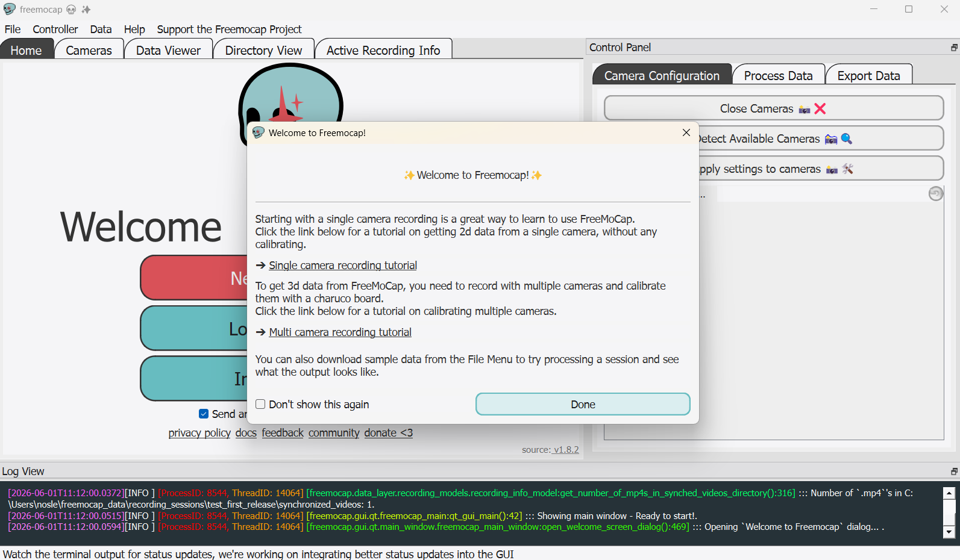This screenshot has width=960, height=560.
Task: Click the dialog sentence starting 'You can also download sample data'
Action: [x=467, y=366]
